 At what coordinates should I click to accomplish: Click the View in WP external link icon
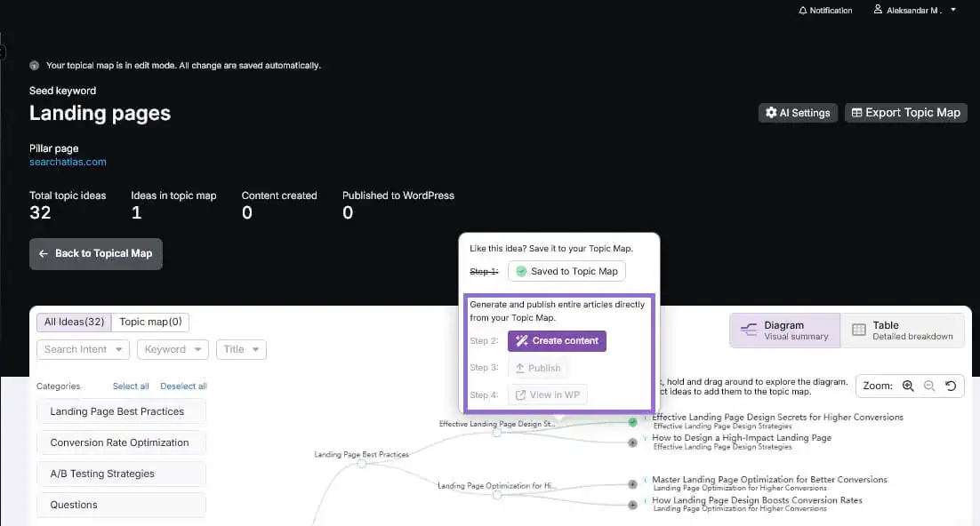click(x=521, y=394)
